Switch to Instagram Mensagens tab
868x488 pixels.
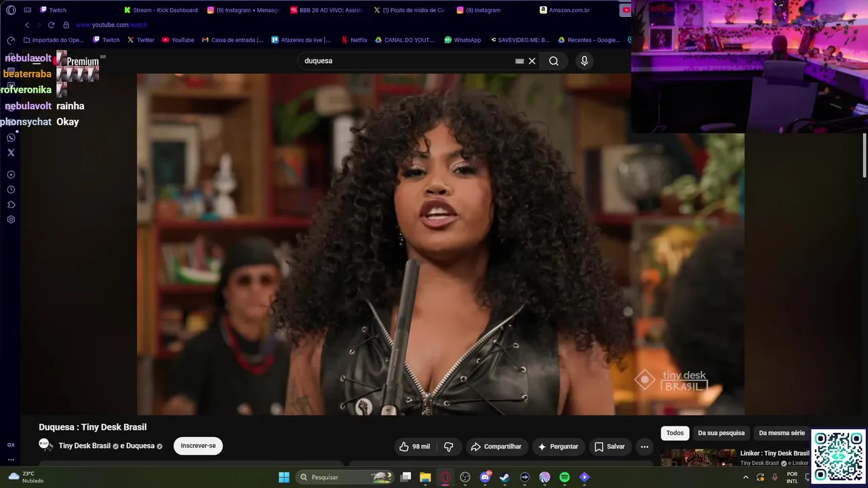pyautogui.click(x=243, y=10)
